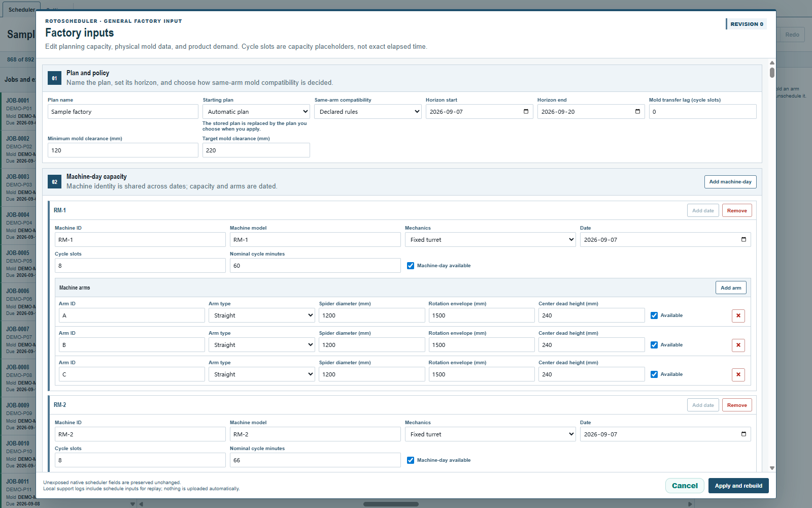
Task: Click the RM-1 Date field
Action: 665,240
